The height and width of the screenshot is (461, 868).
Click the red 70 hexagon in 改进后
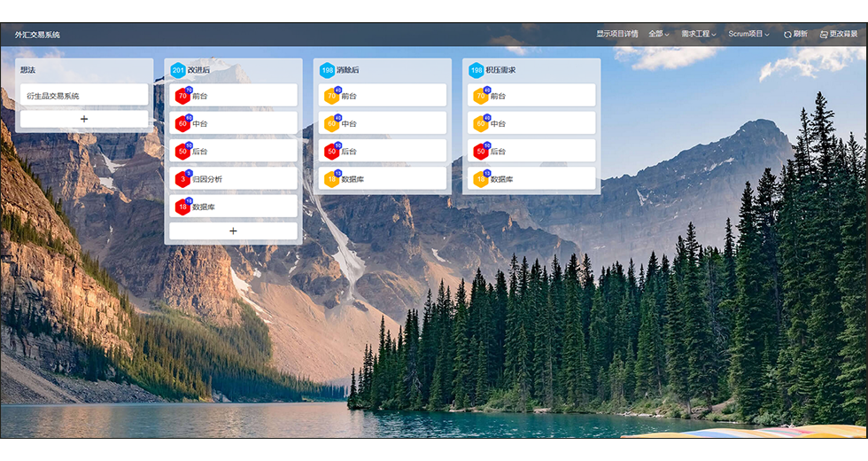click(x=182, y=97)
